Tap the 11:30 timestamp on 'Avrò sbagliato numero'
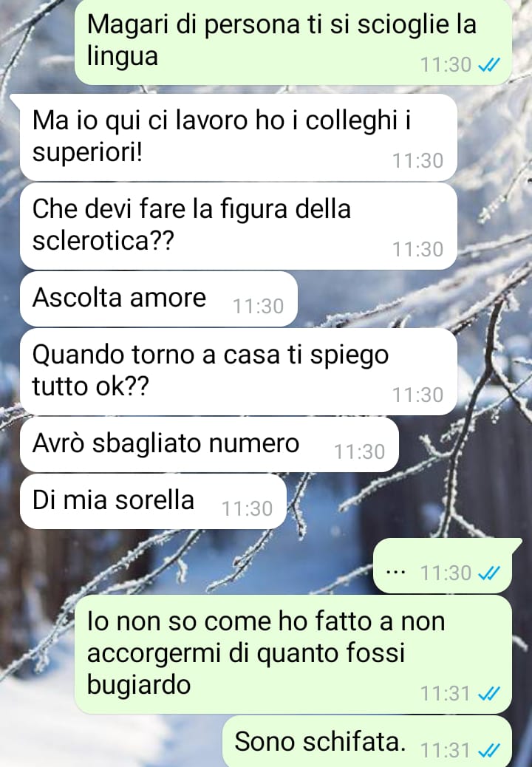 pos(359,452)
